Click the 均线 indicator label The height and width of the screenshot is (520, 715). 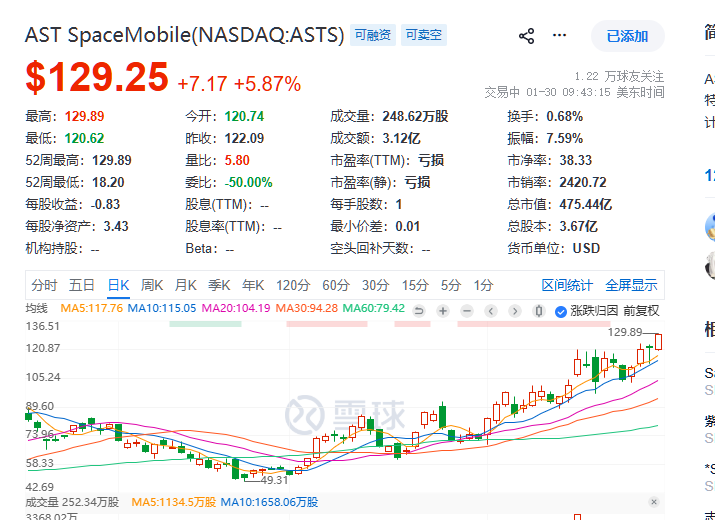36,308
